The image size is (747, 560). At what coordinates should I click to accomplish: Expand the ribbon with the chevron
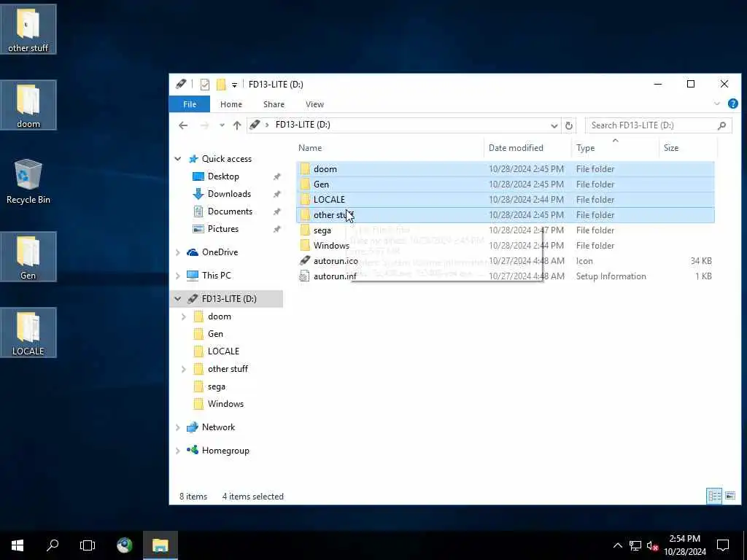(x=717, y=104)
